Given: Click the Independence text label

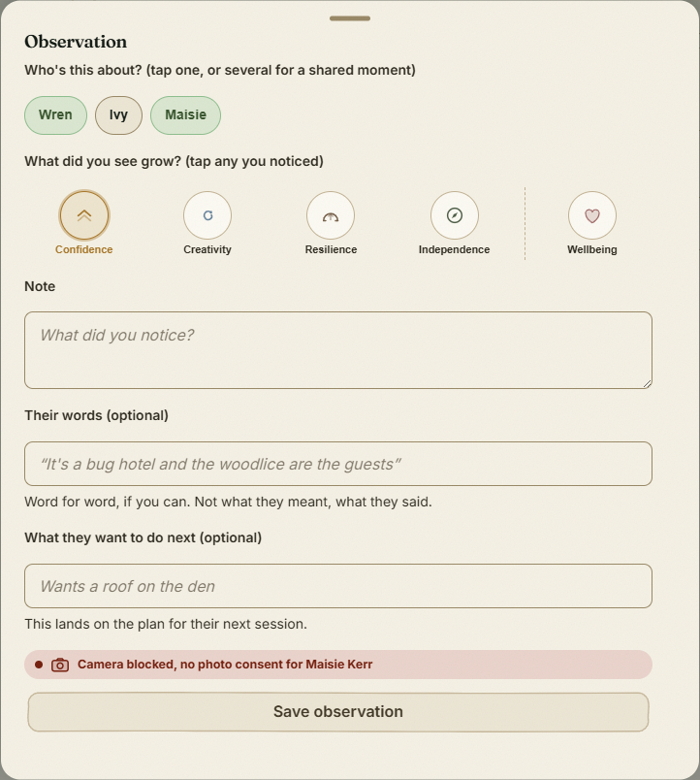Looking at the screenshot, I should (455, 249).
